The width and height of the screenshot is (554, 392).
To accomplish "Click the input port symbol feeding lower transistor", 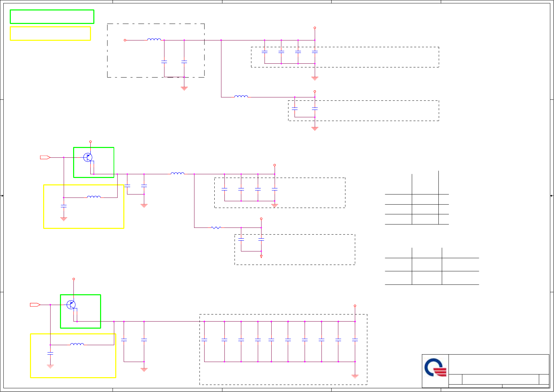I will [35, 305].
